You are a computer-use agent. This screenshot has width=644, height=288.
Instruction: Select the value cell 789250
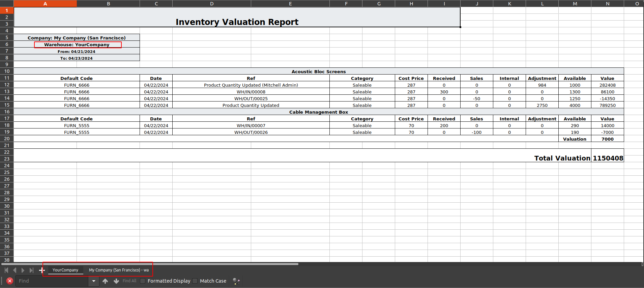(608, 105)
